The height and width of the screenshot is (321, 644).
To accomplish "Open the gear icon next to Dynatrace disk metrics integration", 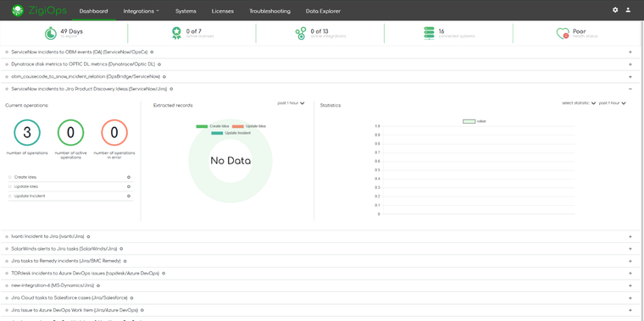I will (x=159, y=64).
